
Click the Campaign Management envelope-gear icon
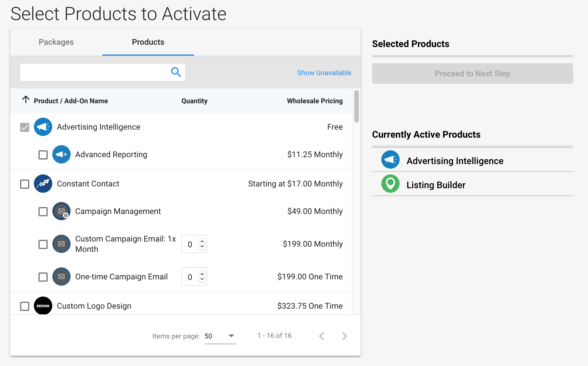[61, 211]
